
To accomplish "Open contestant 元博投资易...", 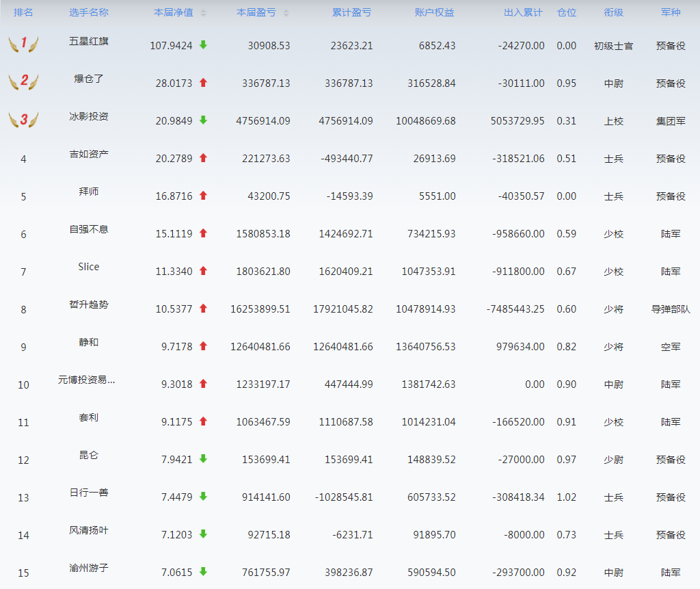I will 86,380.
